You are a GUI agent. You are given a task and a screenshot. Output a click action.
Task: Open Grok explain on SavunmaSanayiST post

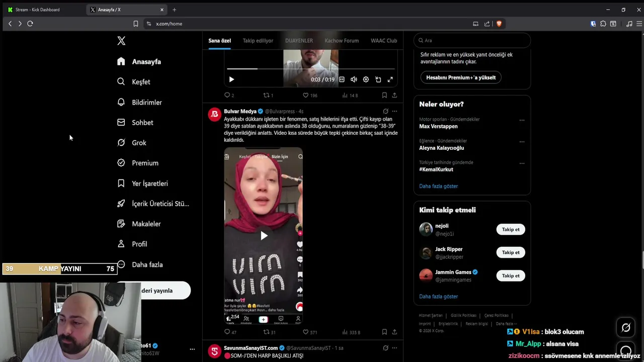pos(385,348)
